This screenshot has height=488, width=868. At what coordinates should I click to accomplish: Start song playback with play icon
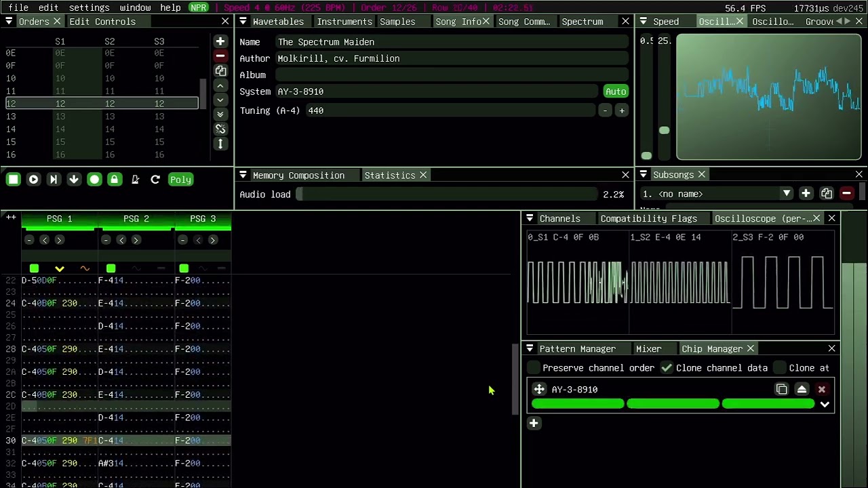click(x=33, y=180)
